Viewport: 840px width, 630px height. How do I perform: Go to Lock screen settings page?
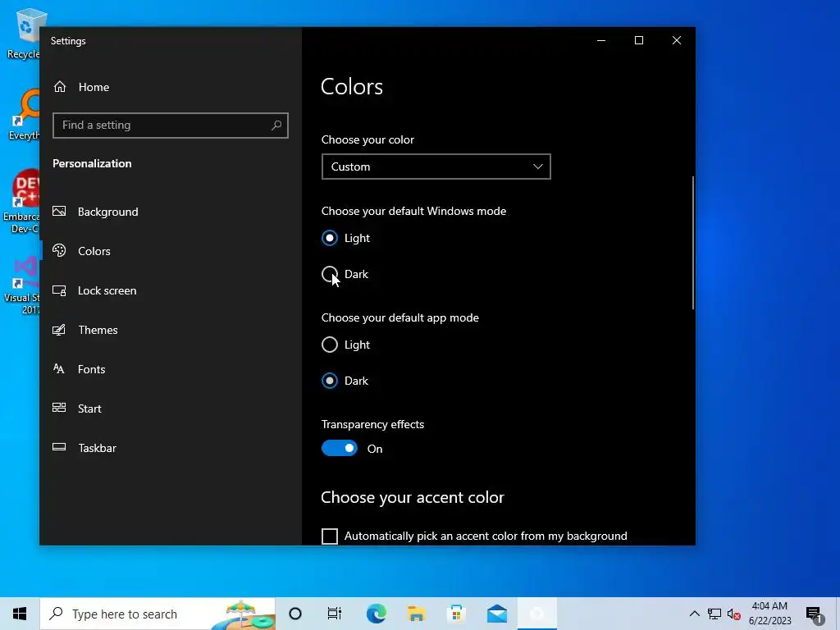(107, 290)
